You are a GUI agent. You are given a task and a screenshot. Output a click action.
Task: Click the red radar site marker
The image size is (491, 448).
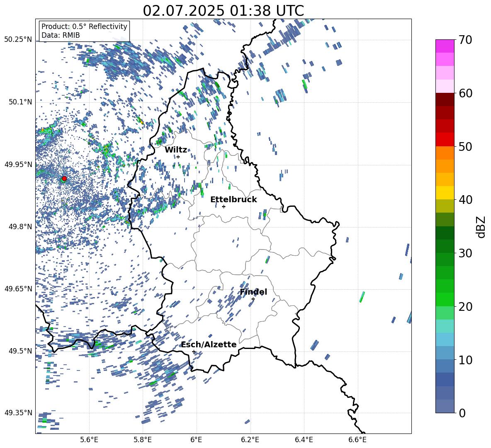point(64,179)
